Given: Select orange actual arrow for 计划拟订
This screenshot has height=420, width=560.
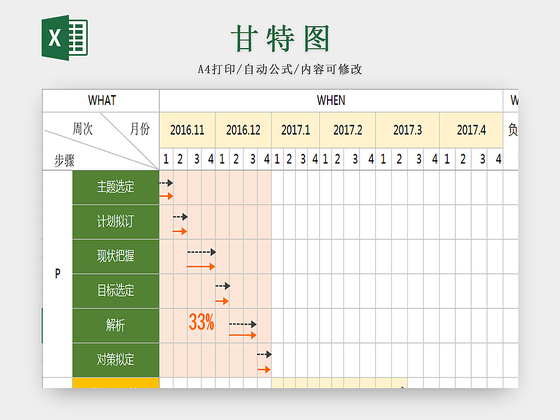Looking at the screenshot, I should point(180,231).
